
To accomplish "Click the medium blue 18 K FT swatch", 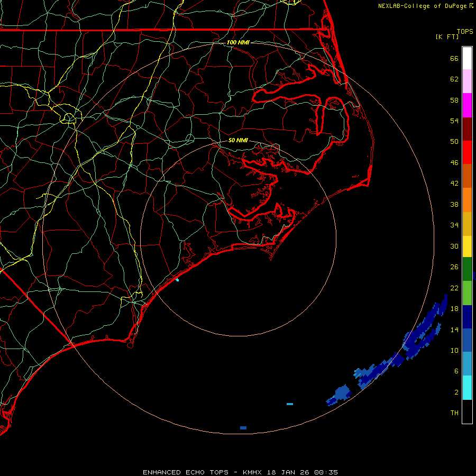I will tap(467, 340).
